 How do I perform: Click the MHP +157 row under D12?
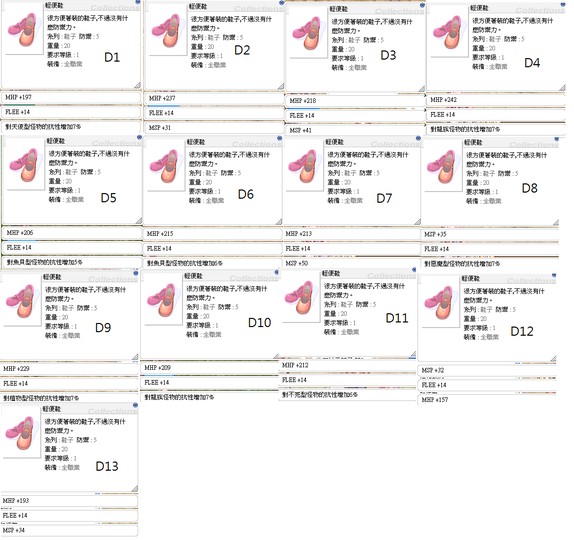click(x=487, y=399)
